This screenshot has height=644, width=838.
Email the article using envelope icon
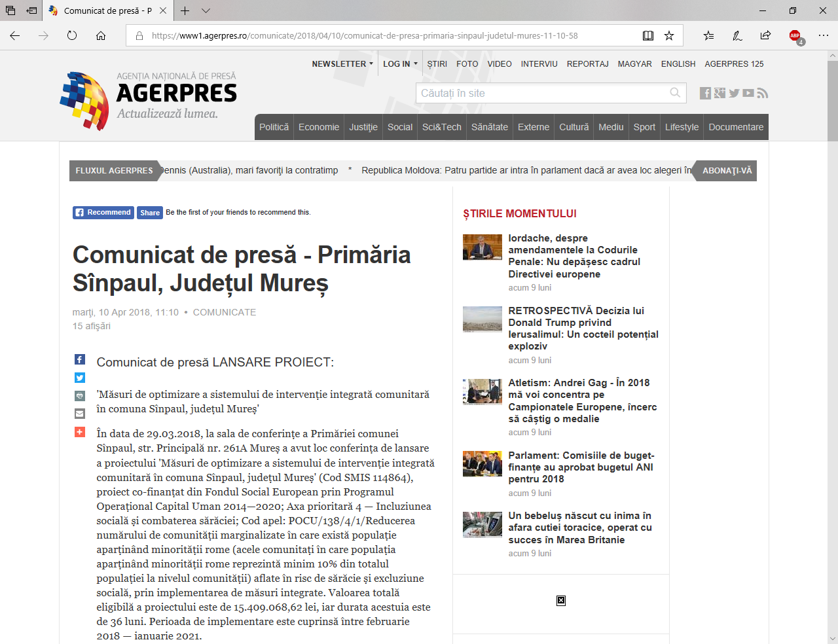pos(80,414)
